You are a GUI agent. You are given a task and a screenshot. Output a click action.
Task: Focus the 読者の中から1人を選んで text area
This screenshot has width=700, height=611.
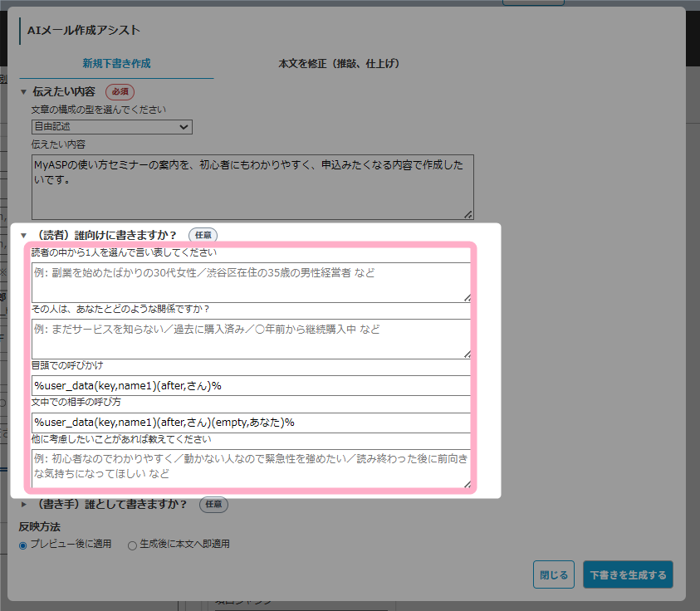[252, 282]
